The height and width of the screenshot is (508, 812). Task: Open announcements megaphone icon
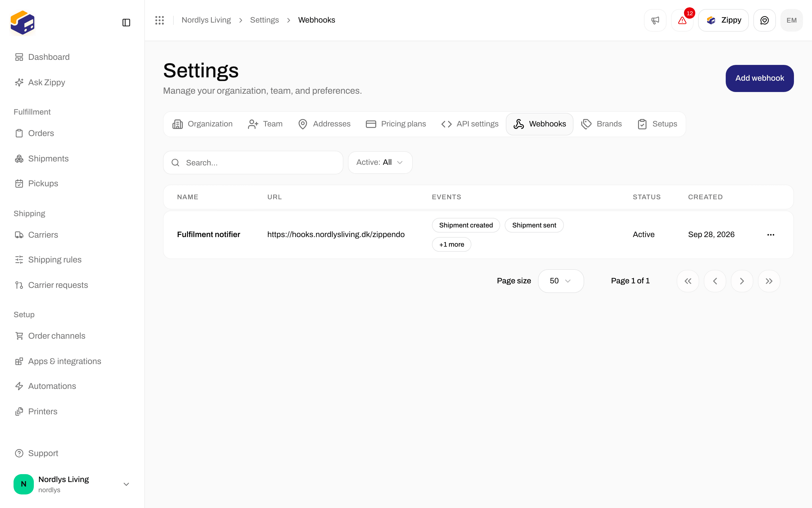pos(655,20)
